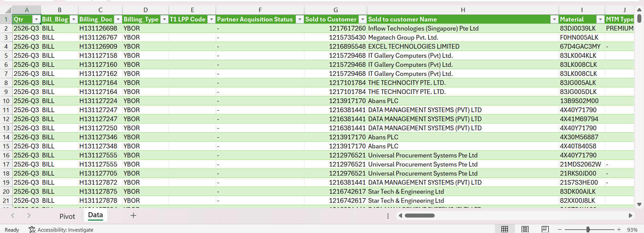Click the zoom slider handle
Image resolution: width=644 pixels, height=233 pixels.
click(588, 229)
